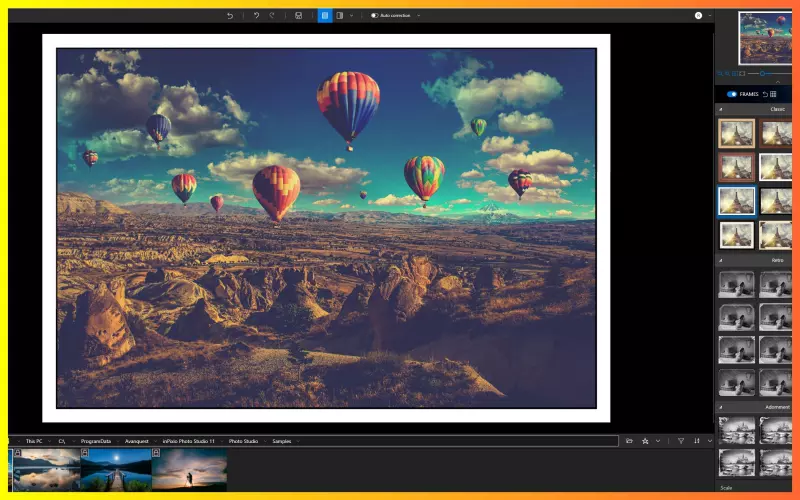Collapse the Classic frames section
Image resolution: width=800 pixels, height=500 pixels.
(x=721, y=109)
